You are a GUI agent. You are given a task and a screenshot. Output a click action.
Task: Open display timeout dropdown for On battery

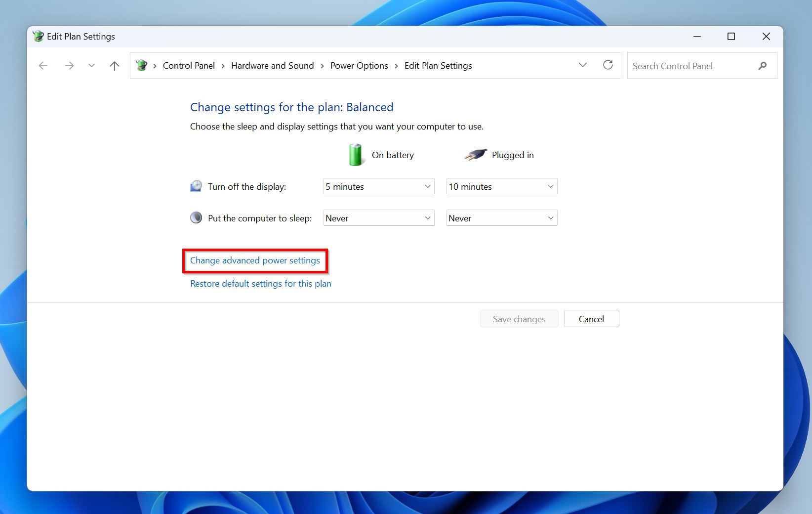pos(378,186)
